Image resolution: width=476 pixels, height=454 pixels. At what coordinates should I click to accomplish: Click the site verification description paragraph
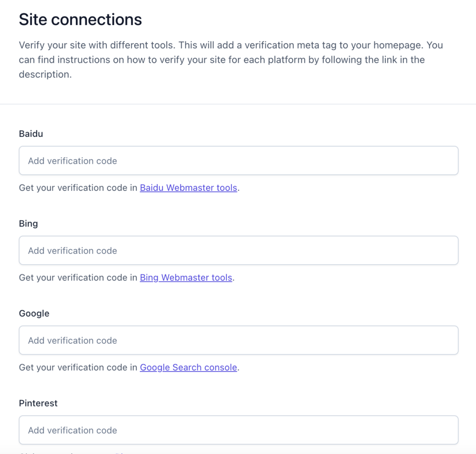tap(223, 60)
